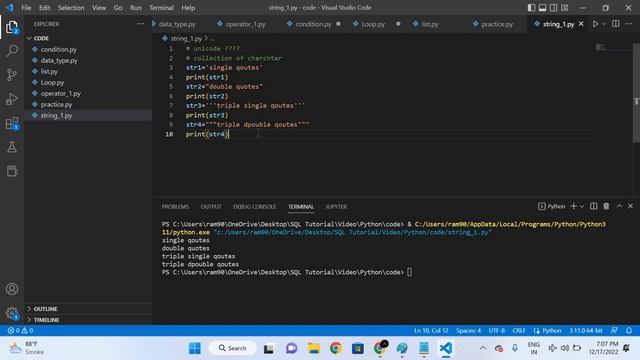This screenshot has width=640, height=360.
Task: Open the run button dropdown arrow
Action: coord(604,24)
